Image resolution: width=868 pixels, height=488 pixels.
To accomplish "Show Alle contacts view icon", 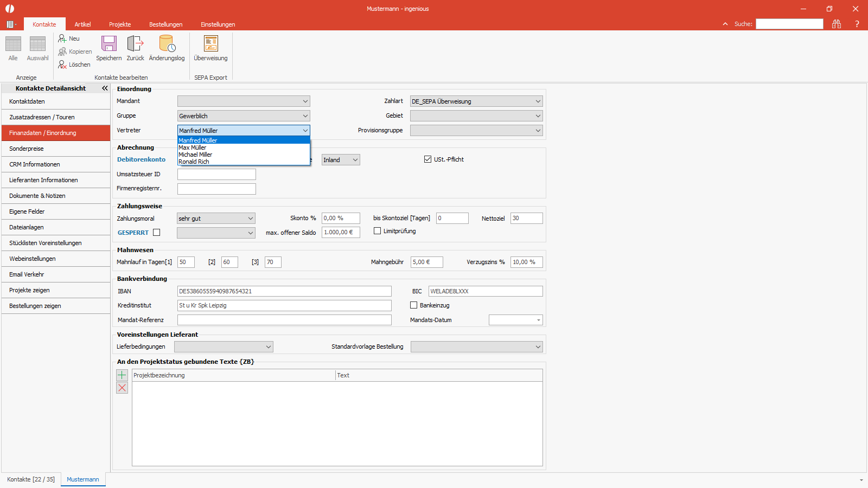I will (13, 44).
